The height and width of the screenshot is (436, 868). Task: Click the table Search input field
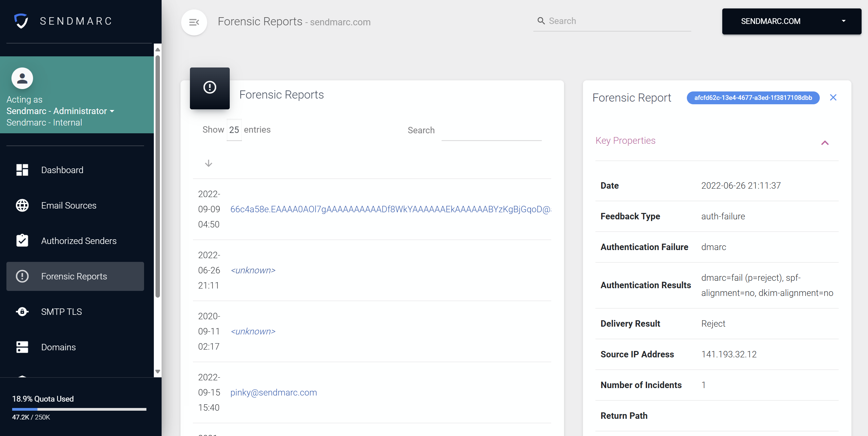[491, 131]
